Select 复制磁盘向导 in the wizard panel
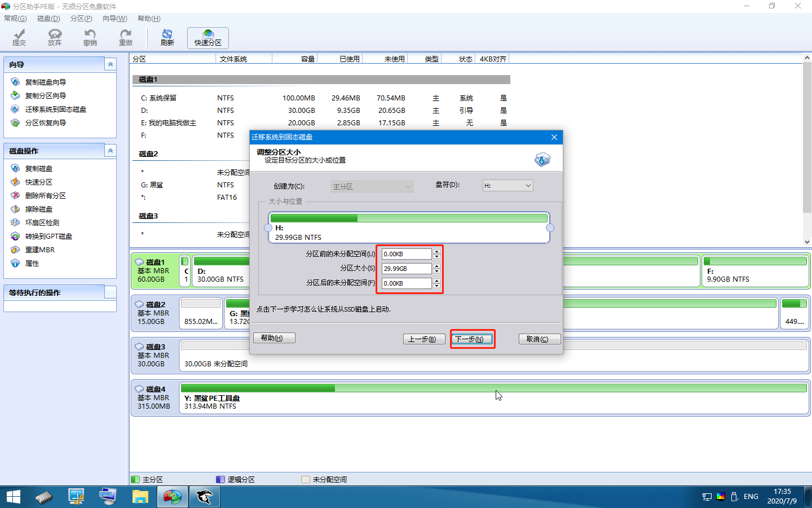The height and width of the screenshot is (508, 812). coord(45,82)
